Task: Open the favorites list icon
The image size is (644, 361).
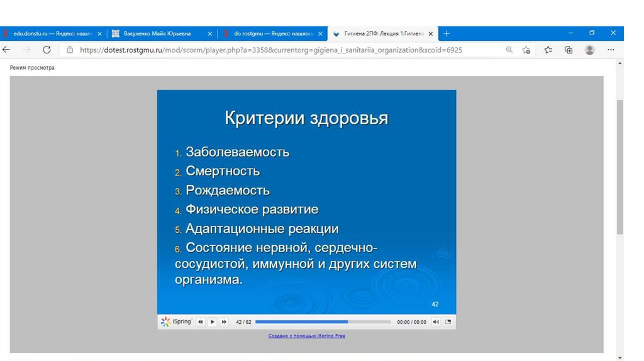Action: coord(548,50)
